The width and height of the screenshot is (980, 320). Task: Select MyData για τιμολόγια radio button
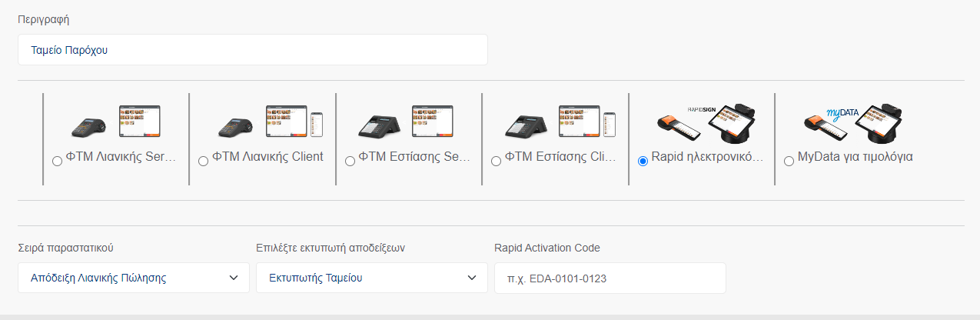(x=789, y=162)
